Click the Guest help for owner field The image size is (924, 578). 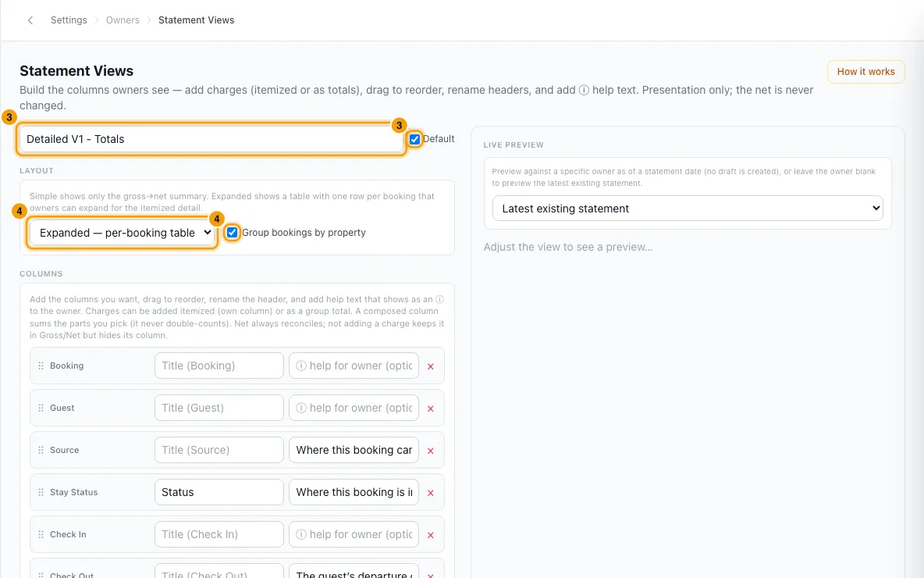[354, 408]
